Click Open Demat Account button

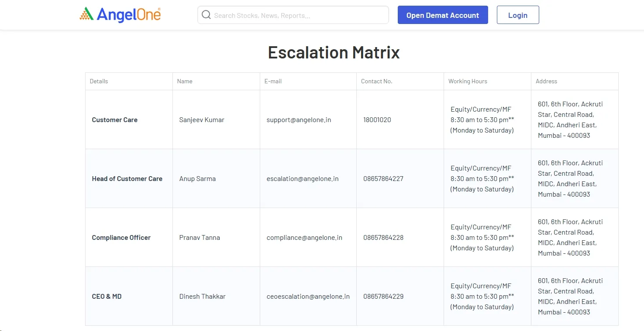point(443,15)
